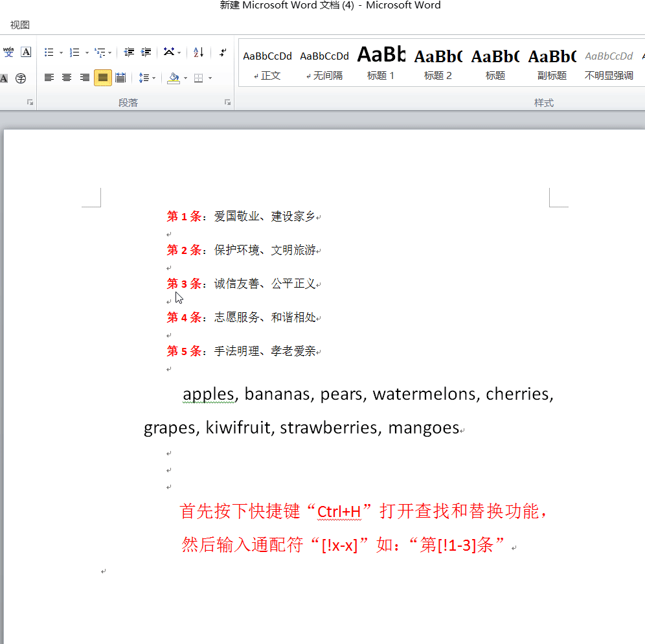Toggle center alignment
Image resolution: width=645 pixels, height=644 pixels.
tap(67, 77)
